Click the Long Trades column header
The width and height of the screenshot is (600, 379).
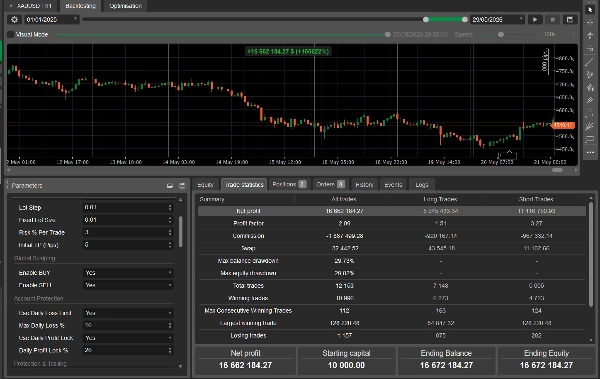440,199
